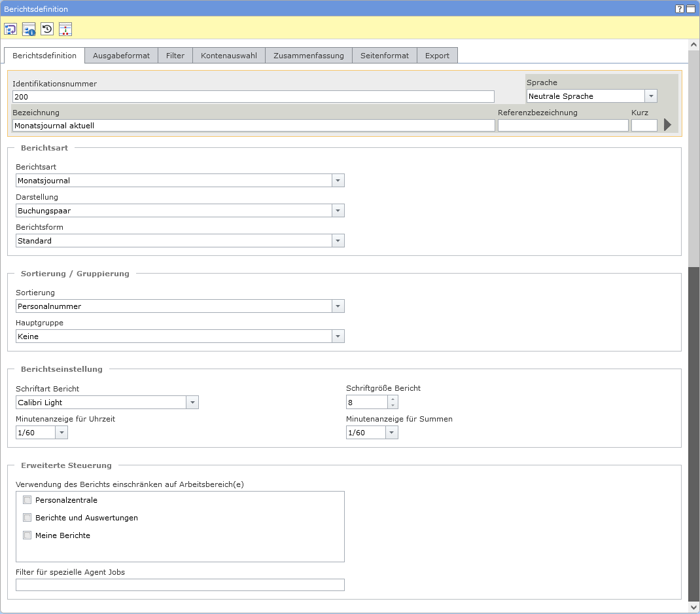Viewport: 700px width, 614px height.
Task: Open help via the question mark icon
Action: pyautogui.click(x=680, y=9)
